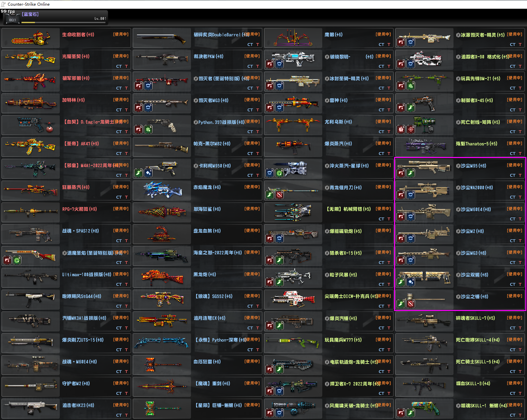Click the red slashed part badge on 青龙偃月刀
527x420 pixels.
[279, 195]
